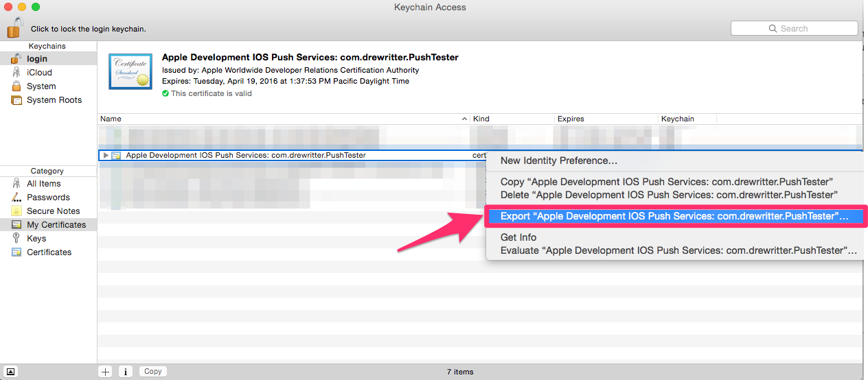Click the large certificate thumbnail image

(130, 71)
